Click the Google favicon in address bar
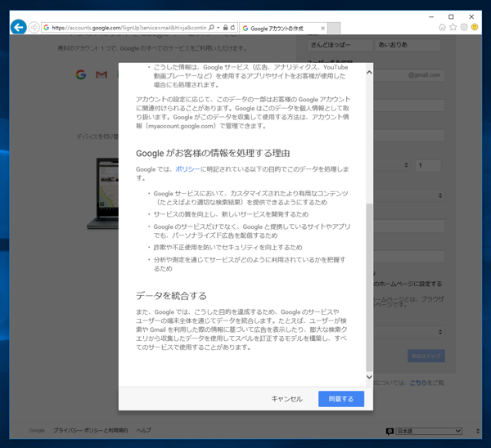The image size is (491, 448). tap(47, 28)
